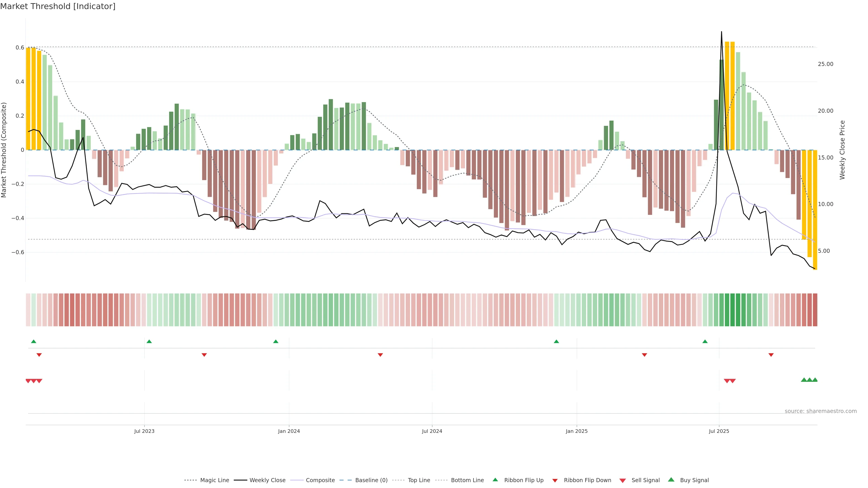Click the darkest green ribbon heat bar
This screenshot has width=868, height=488.
pyautogui.click(x=733, y=310)
